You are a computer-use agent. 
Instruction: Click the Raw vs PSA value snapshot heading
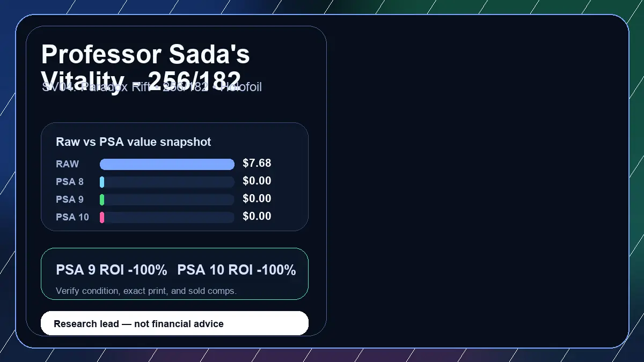tap(134, 142)
